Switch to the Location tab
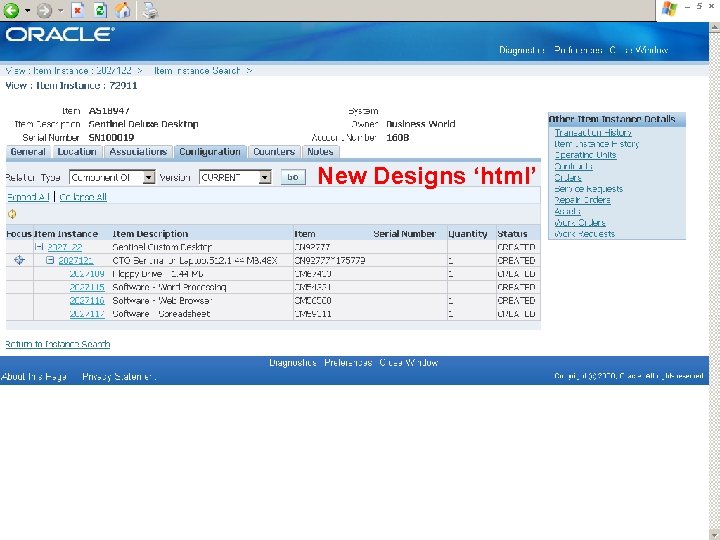The height and width of the screenshot is (540, 720). [77, 152]
